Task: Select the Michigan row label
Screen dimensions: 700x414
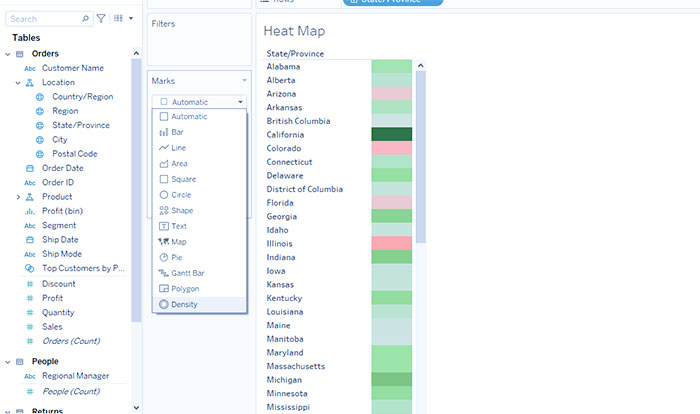Action: [x=284, y=380]
